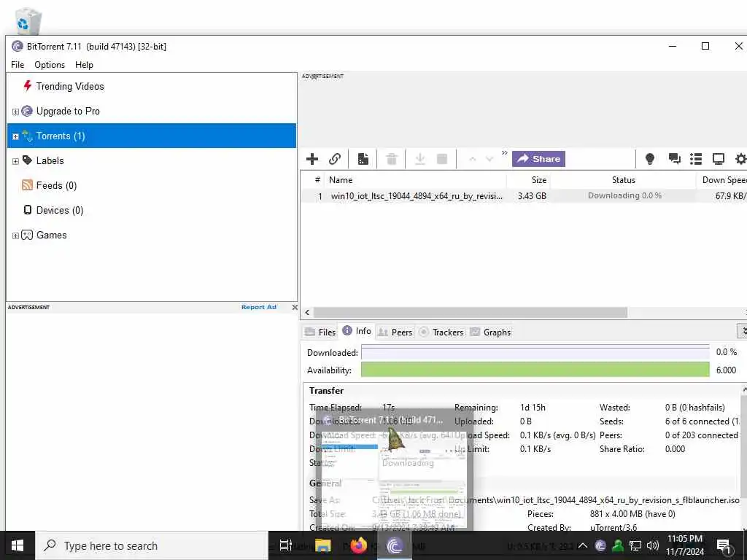Sort torrents by Status column header
Screen dimensions: 747x560
click(x=623, y=180)
